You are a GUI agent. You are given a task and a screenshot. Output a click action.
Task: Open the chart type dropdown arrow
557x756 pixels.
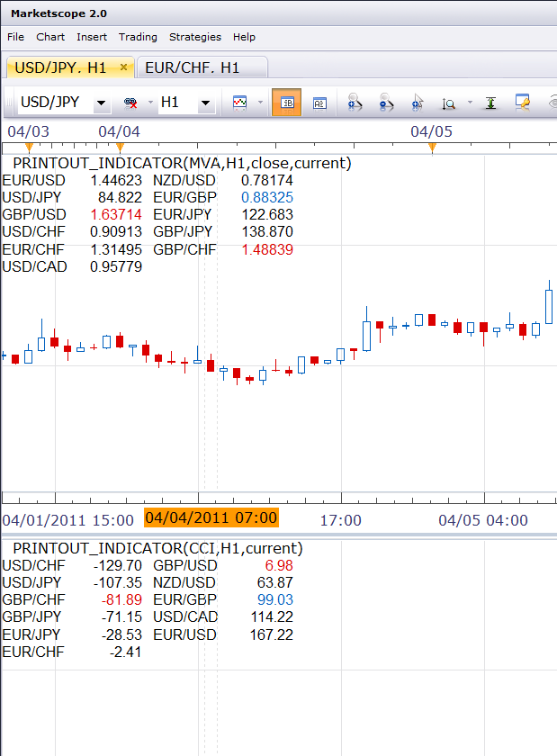[260, 103]
